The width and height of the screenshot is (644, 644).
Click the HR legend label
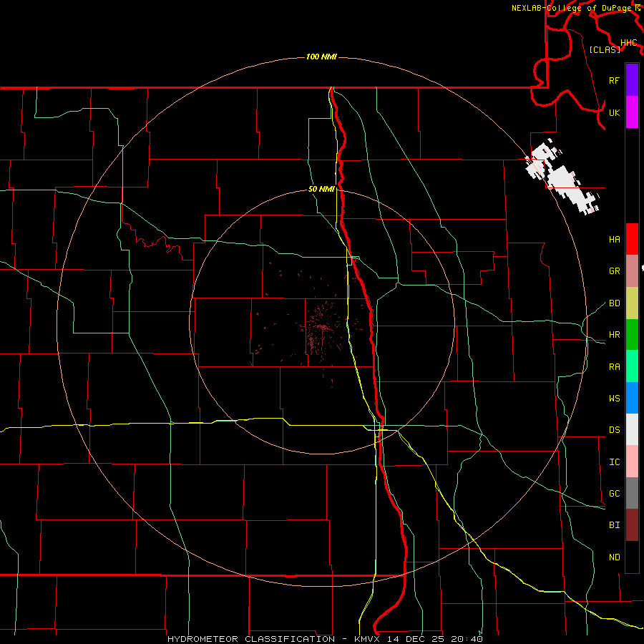[615, 335]
